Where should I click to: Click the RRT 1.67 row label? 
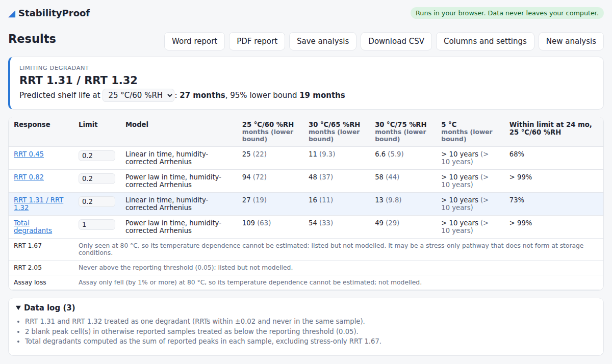pos(28,246)
